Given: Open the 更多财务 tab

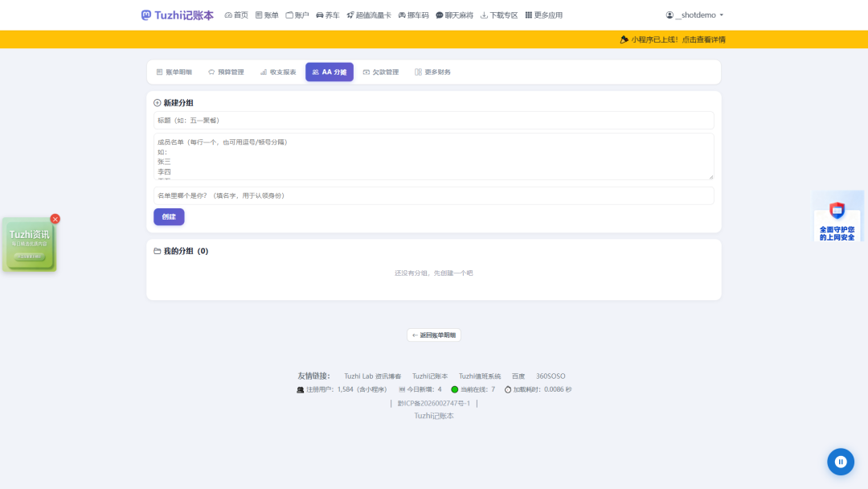Looking at the screenshot, I should (x=433, y=72).
